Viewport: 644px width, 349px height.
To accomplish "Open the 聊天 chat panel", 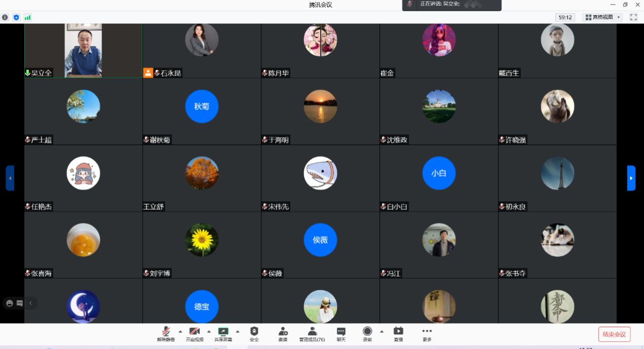I will pos(341,334).
